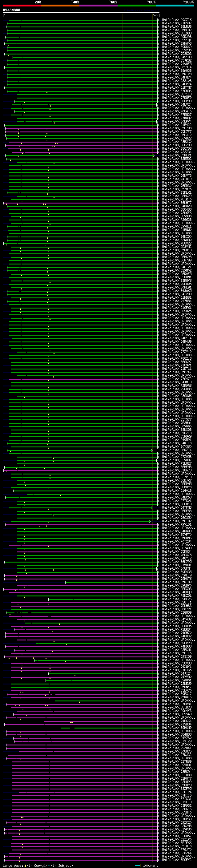Click the orange ~40% identity legend segment

[60, 6]
